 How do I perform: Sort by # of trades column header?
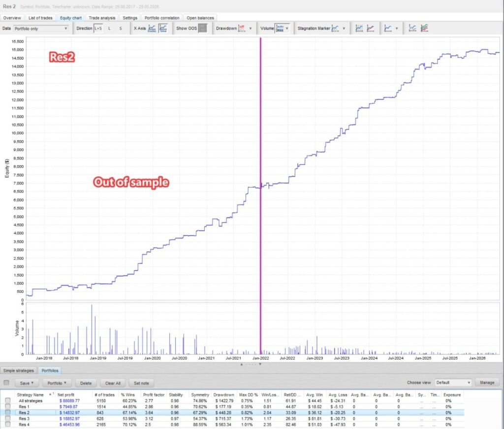104,395
